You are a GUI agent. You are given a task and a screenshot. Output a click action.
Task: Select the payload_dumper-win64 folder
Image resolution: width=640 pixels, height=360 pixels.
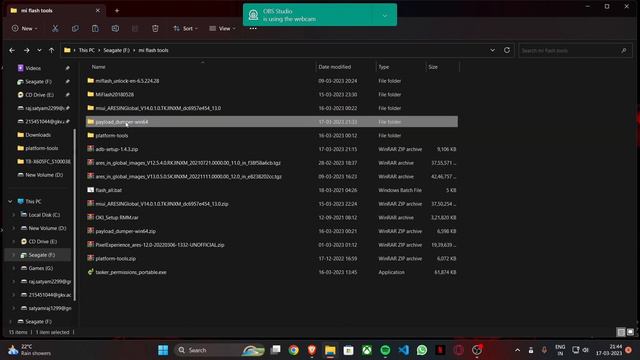[272, 122]
